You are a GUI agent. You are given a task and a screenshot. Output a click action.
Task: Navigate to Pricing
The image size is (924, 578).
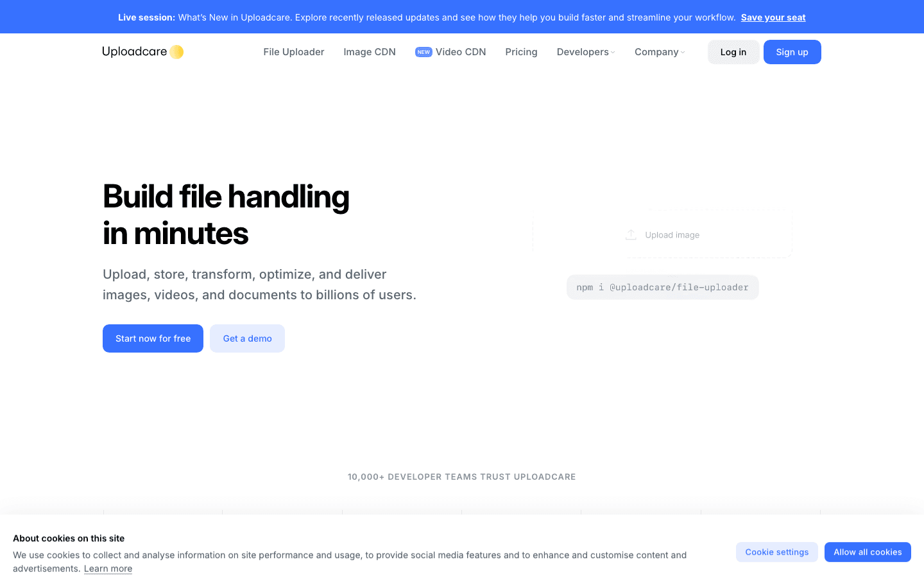(521, 52)
